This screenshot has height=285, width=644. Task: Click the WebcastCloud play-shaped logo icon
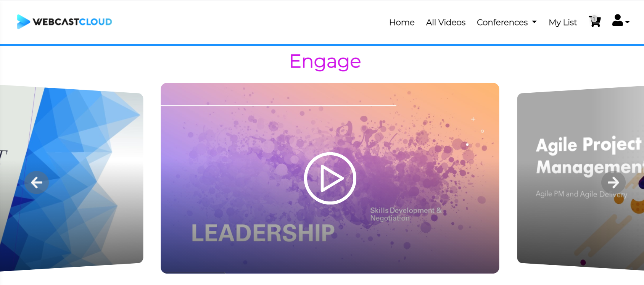(x=23, y=22)
